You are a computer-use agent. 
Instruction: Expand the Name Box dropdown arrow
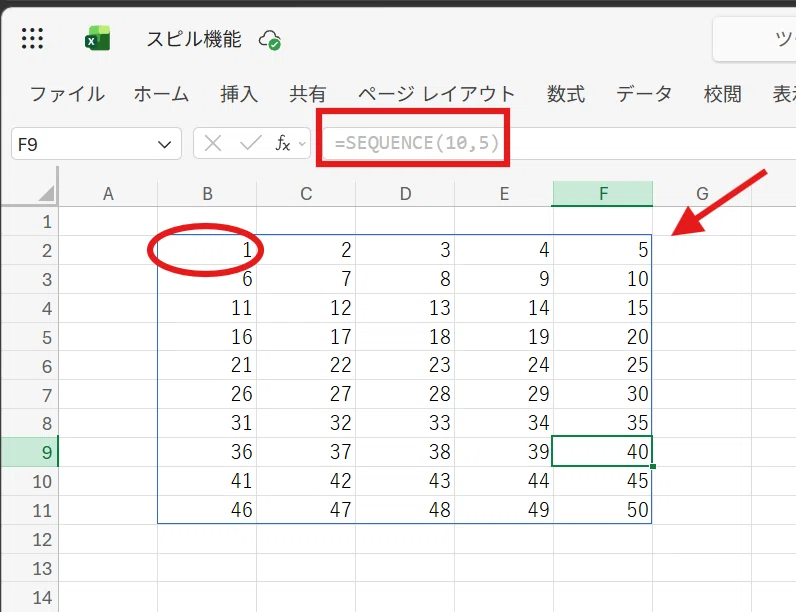(x=164, y=145)
